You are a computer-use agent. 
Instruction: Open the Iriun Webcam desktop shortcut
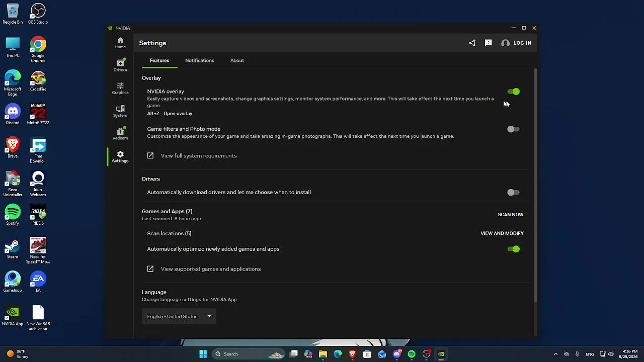click(x=38, y=184)
